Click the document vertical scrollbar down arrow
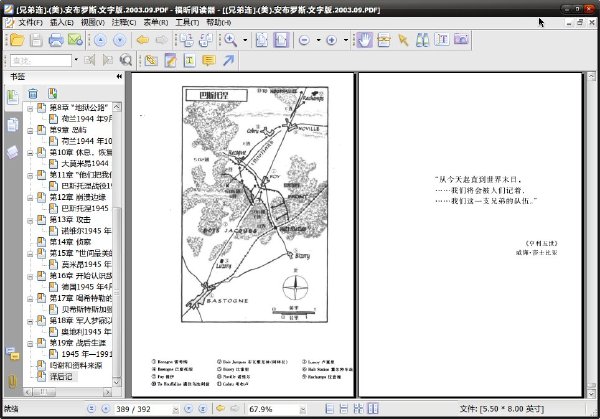 click(x=591, y=393)
